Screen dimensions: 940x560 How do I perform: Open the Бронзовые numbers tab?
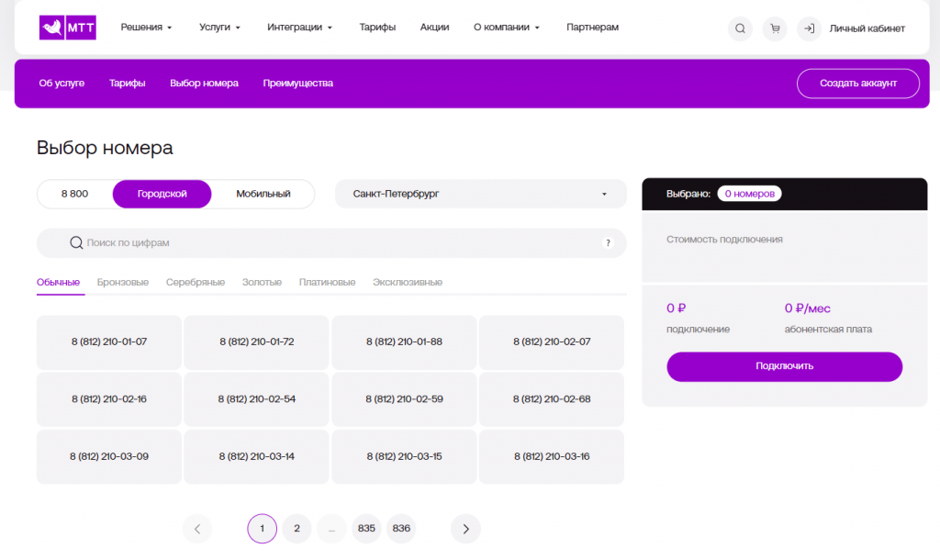[x=123, y=282]
